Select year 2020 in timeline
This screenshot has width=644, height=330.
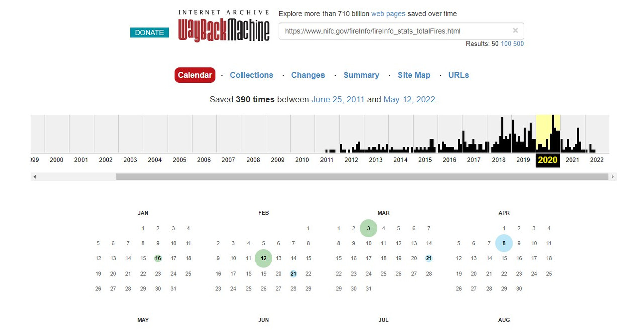coord(548,160)
